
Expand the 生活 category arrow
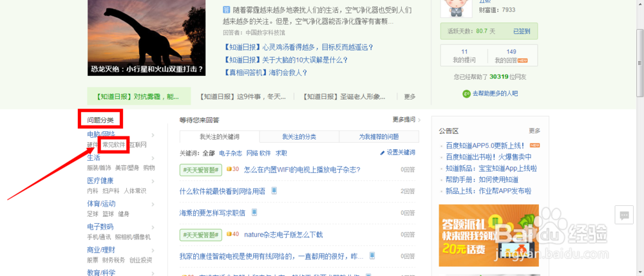[x=153, y=158]
